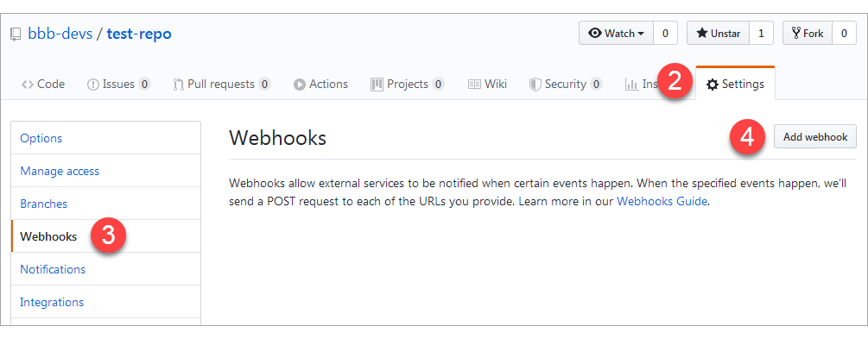
Task: Click the Actions play icon
Action: (x=300, y=85)
